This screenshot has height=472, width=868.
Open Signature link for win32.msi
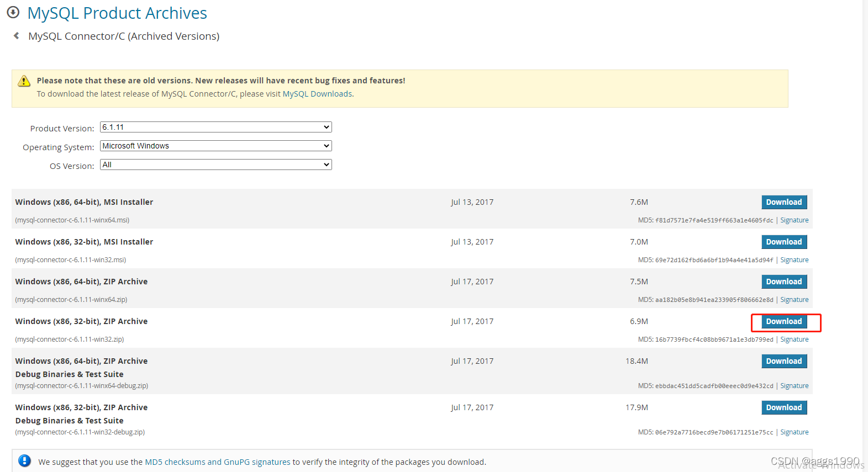(795, 260)
